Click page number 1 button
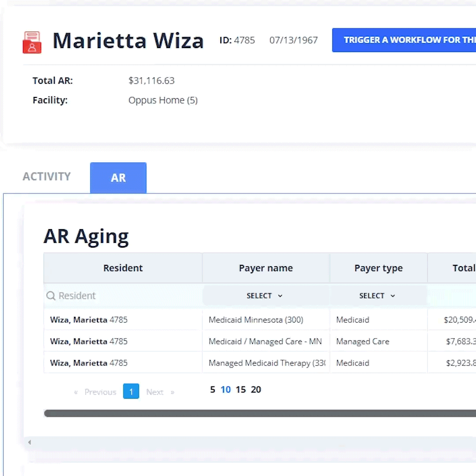Screen dimensions: 476x476 131,391
